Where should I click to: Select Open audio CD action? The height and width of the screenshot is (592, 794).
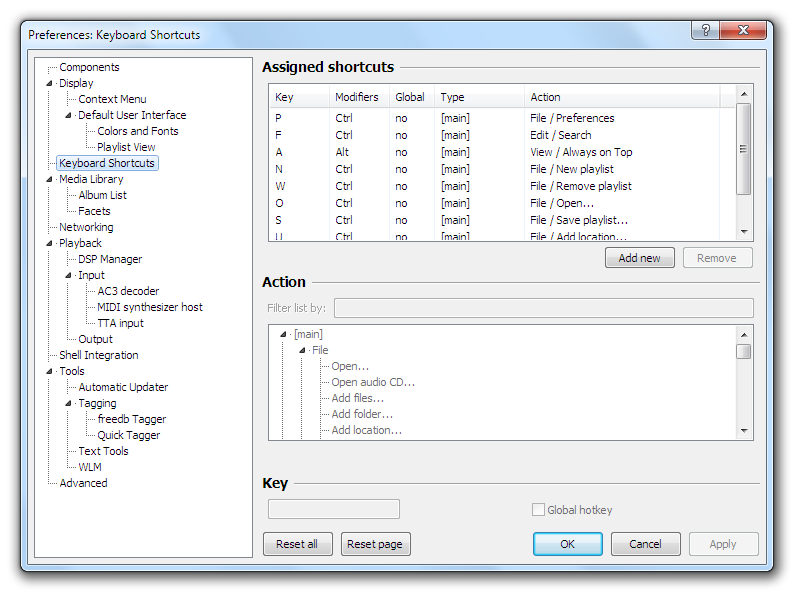pyautogui.click(x=373, y=382)
